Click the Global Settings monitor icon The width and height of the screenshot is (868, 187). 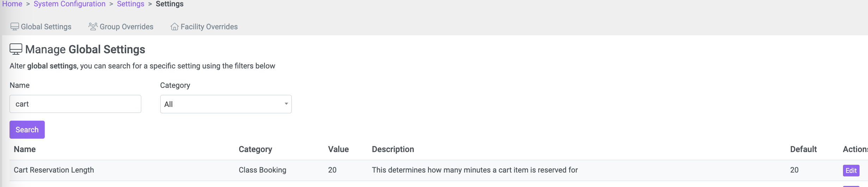point(15,27)
